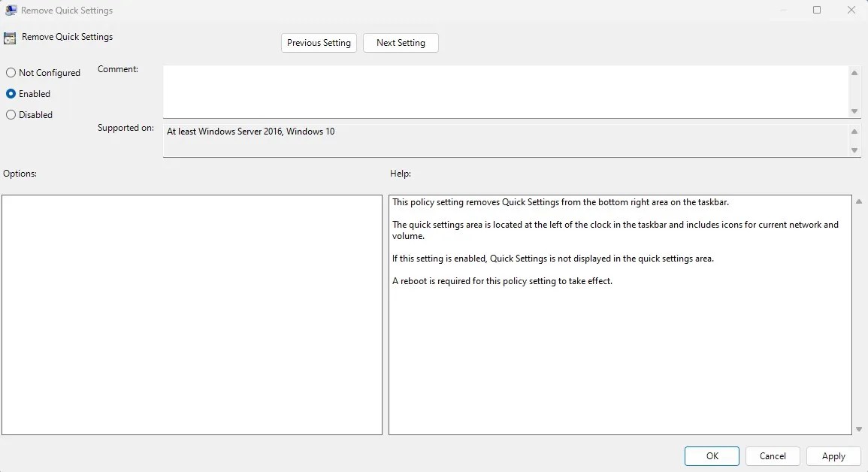Close the Remove Quick Settings window
Image resolution: width=868 pixels, height=472 pixels.
tap(851, 10)
